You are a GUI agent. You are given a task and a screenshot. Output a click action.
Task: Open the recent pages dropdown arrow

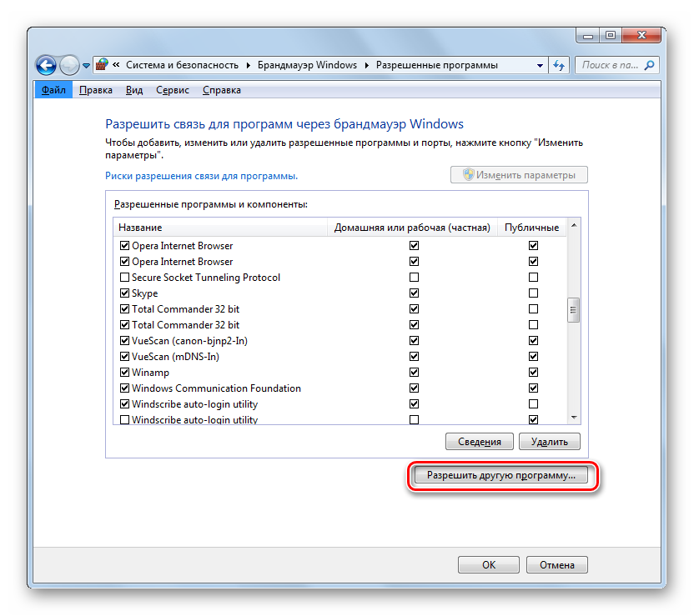pyautogui.click(x=86, y=65)
